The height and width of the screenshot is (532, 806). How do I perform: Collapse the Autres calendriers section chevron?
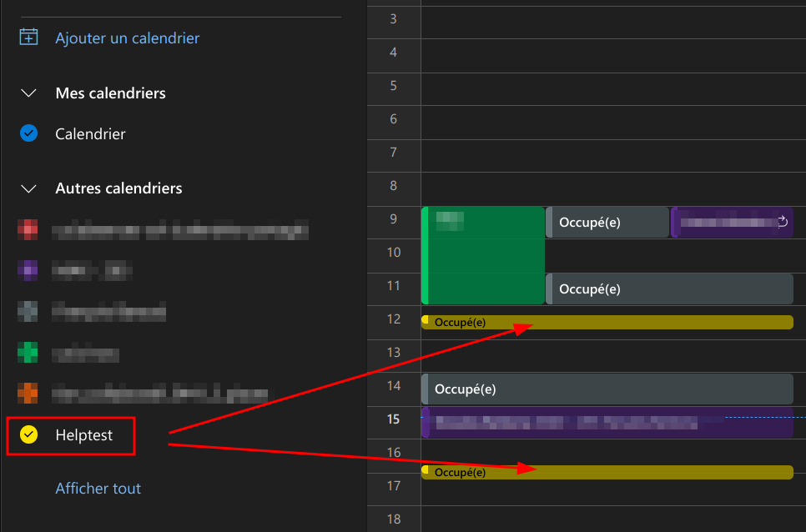(x=28, y=189)
